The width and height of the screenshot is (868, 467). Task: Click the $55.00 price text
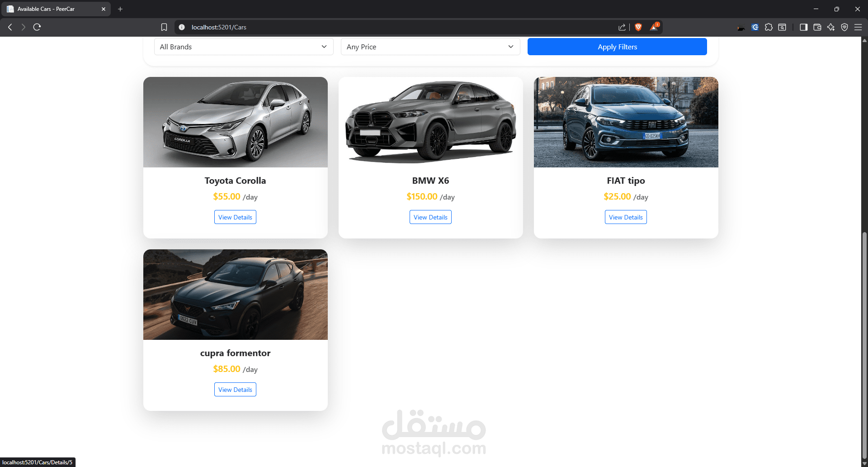point(226,196)
